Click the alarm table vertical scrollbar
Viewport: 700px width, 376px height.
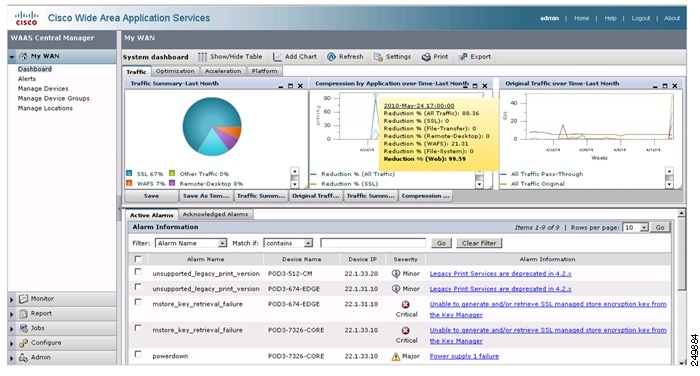[681, 288]
